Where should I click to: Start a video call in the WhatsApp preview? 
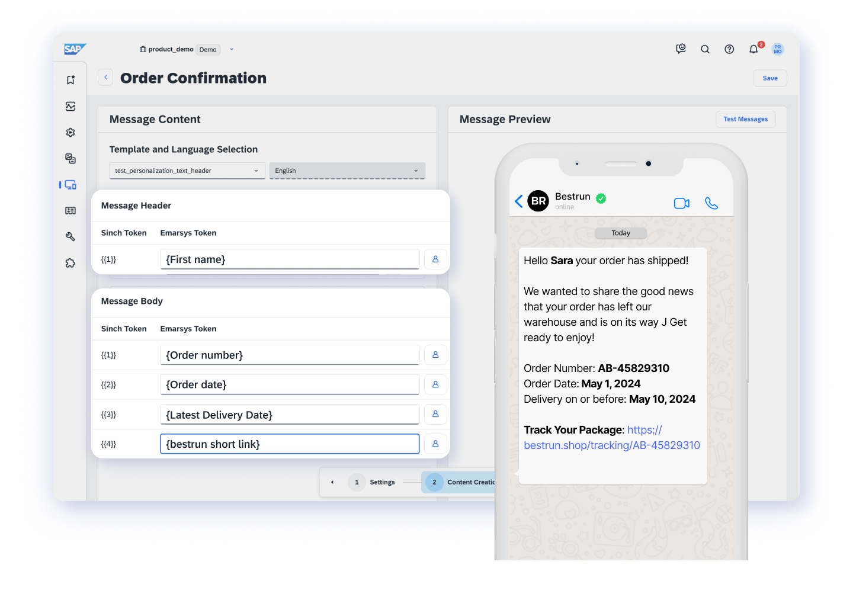click(681, 203)
